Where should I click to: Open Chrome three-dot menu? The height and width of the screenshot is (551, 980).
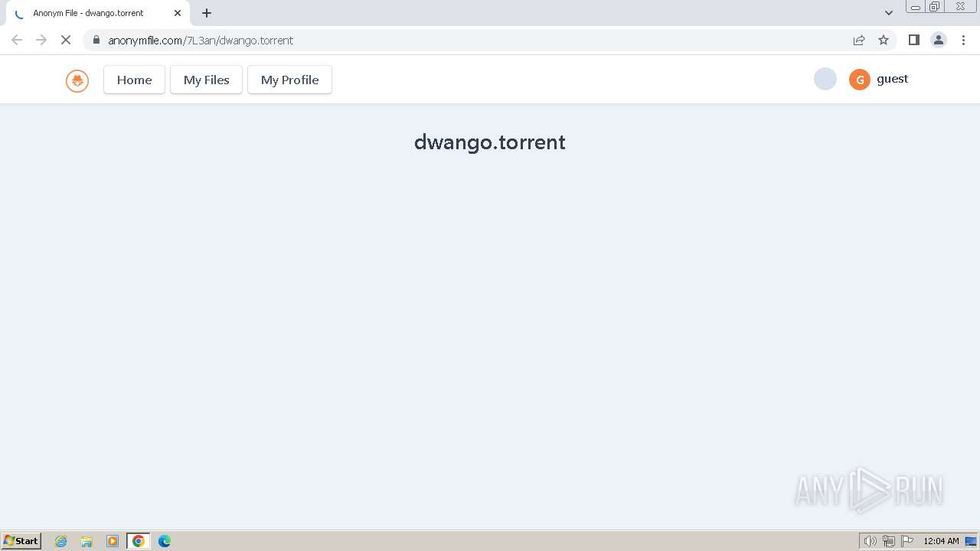pyautogui.click(x=963, y=40)
